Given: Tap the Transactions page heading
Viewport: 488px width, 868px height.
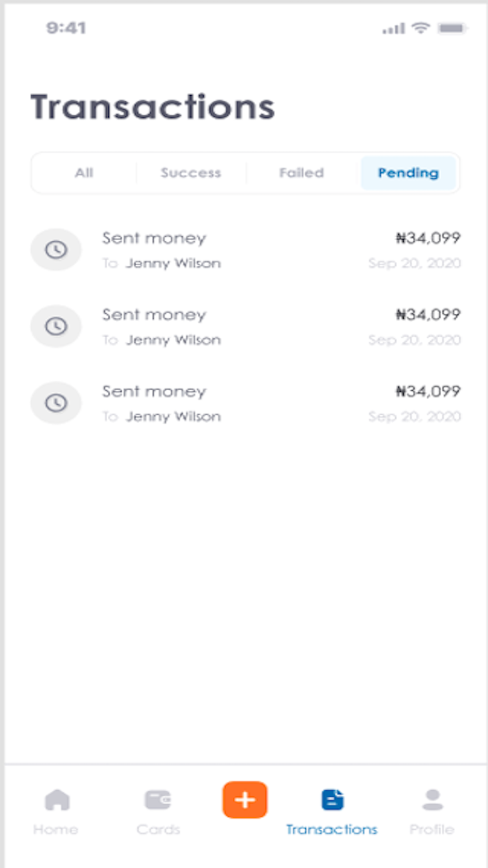Looking at the screenshot, I should tap(153, 107).
